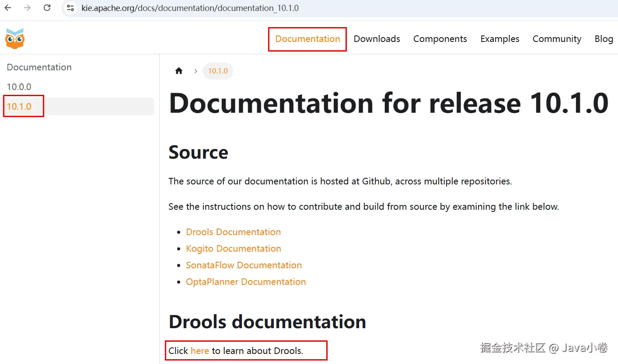Select version 10.0.0 in the sidebar

pos(19,87)
